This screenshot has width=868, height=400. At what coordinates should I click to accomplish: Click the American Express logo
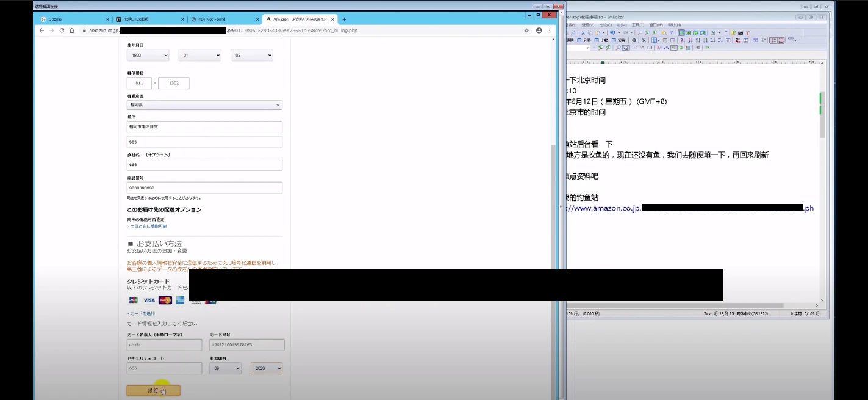(x=181, y=300)
